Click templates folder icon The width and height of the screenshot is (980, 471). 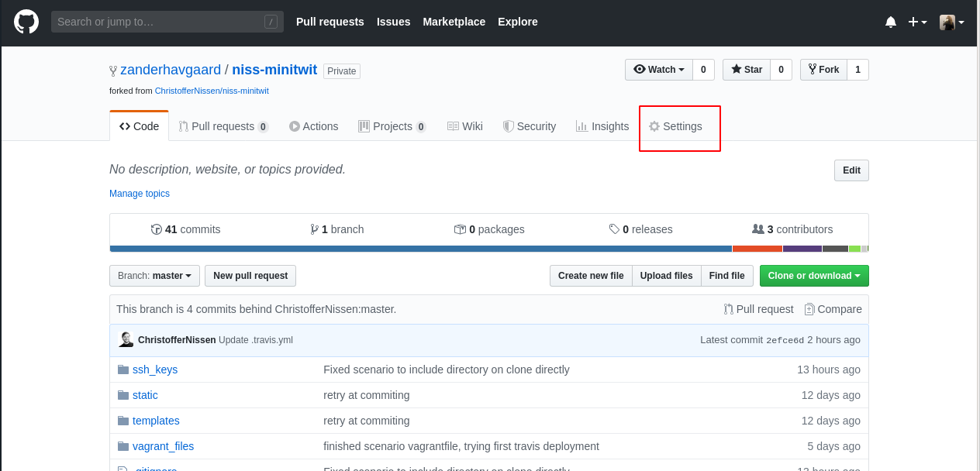[x=123, y=421]
